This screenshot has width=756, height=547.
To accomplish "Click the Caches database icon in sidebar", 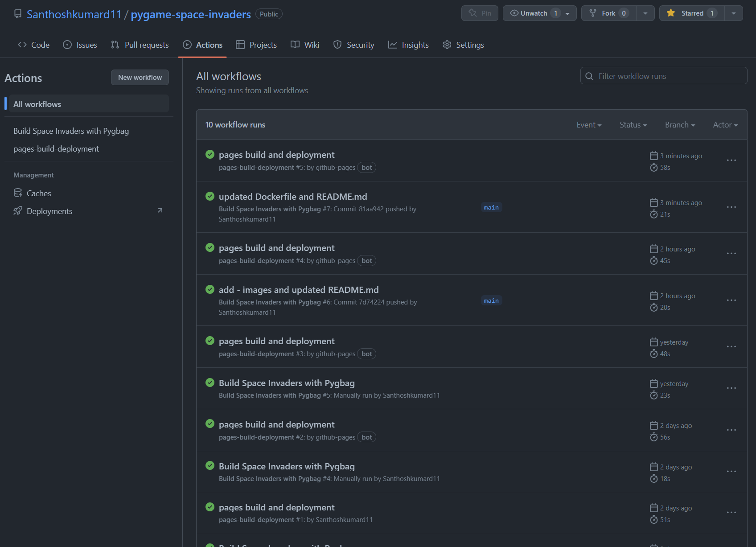I will [18, 193].
